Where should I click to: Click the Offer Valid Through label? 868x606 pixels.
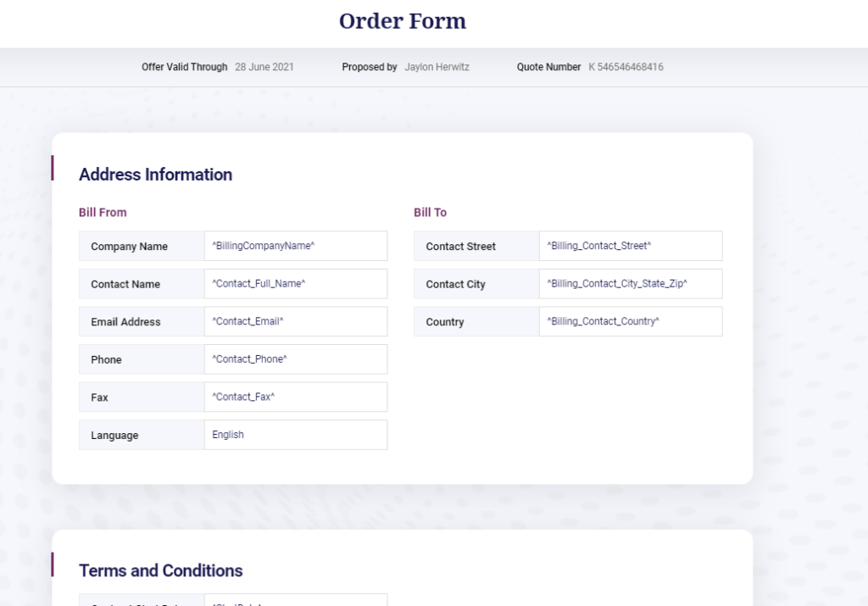click(x=185, y=67)
